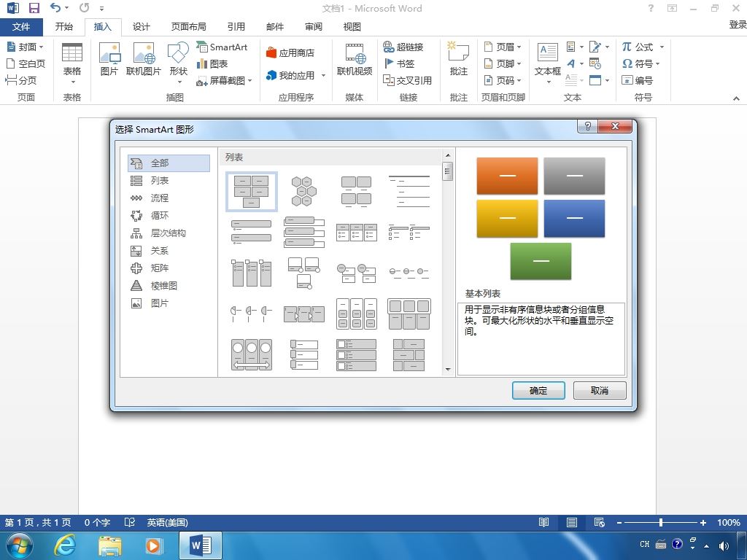Open the 页码 page number dropdown

[x=503, y=80]
